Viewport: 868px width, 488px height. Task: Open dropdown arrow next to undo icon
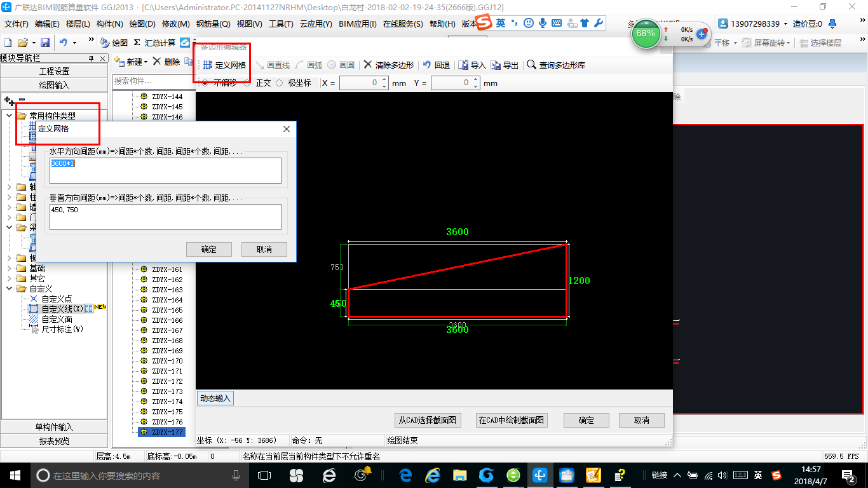coord(74,43)
